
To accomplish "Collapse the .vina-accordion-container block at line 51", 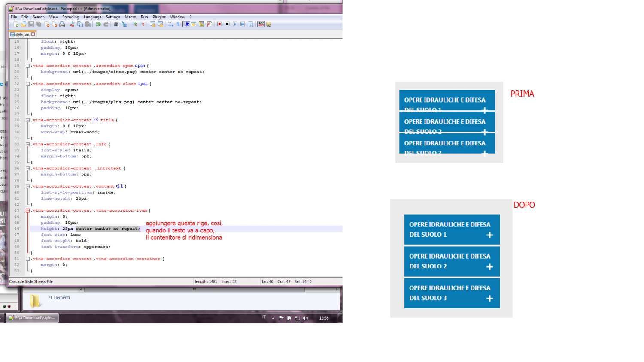I will 27,259.
